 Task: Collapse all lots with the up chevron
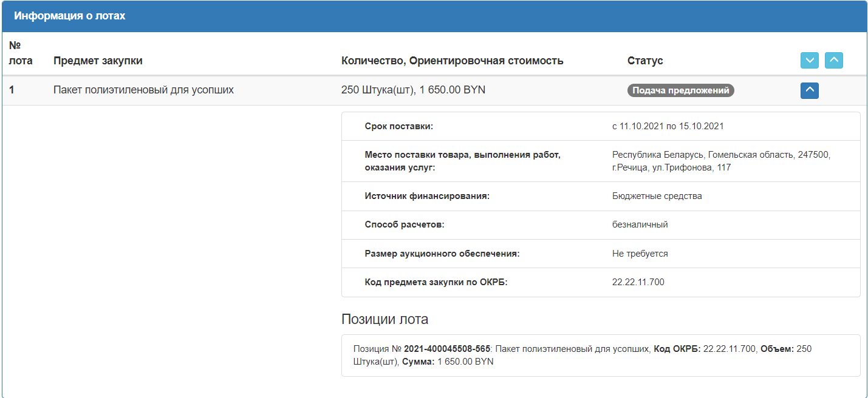tap(833, 61)
